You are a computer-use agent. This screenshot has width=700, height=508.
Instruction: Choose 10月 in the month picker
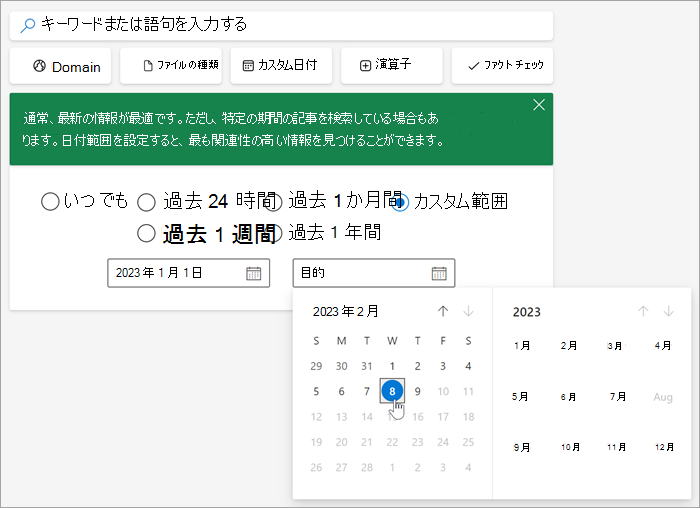point(571,447)
